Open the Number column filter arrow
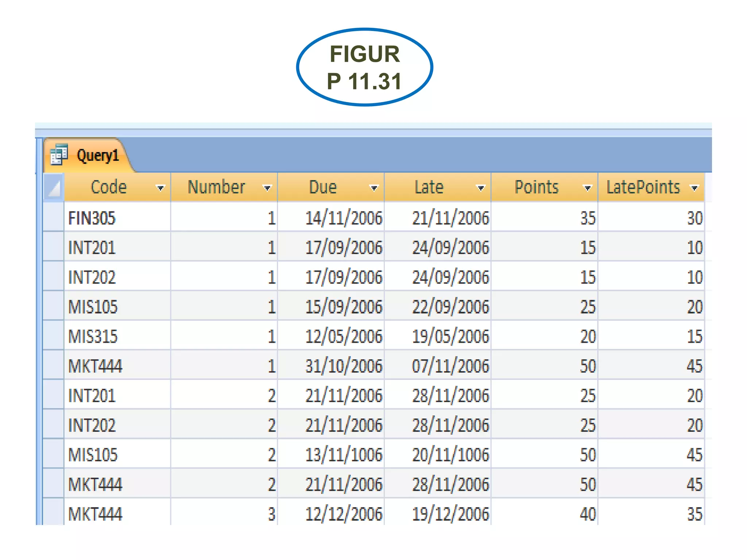Screen dimensions: 747x560 click(x=267, y=188)
